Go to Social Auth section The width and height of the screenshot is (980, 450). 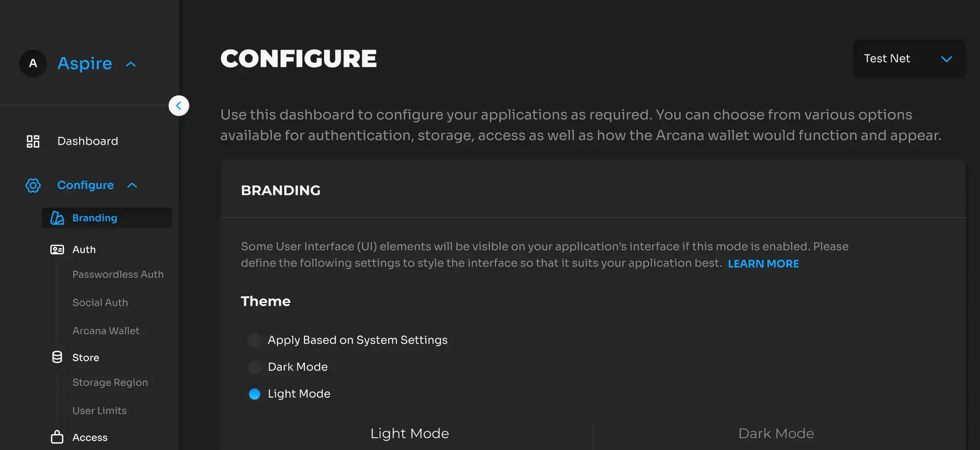pyautogui.click(x=100, y=302)
